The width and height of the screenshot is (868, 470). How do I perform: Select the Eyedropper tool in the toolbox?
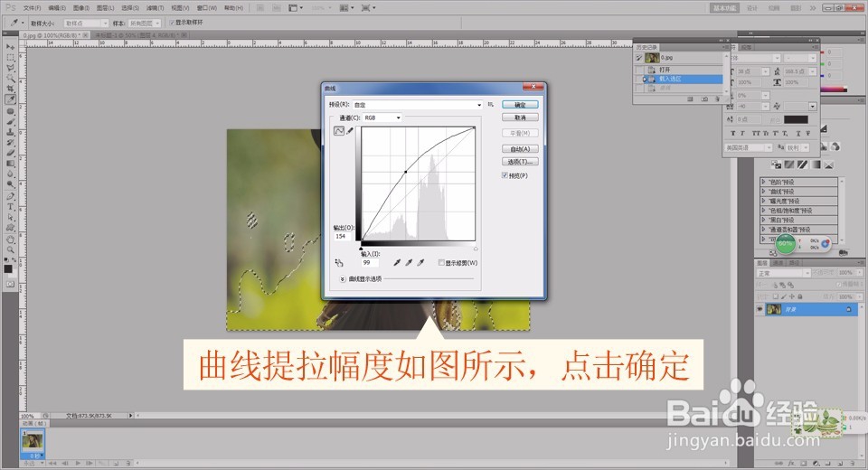[x=10, y=99]
